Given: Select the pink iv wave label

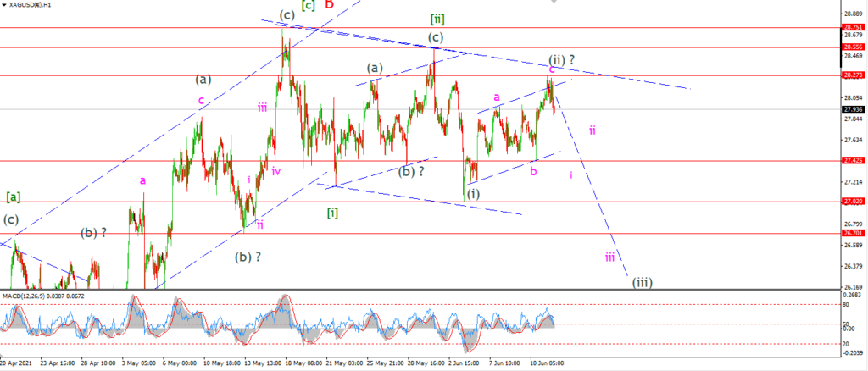Looking at the screenshot, I should point(276,171).
